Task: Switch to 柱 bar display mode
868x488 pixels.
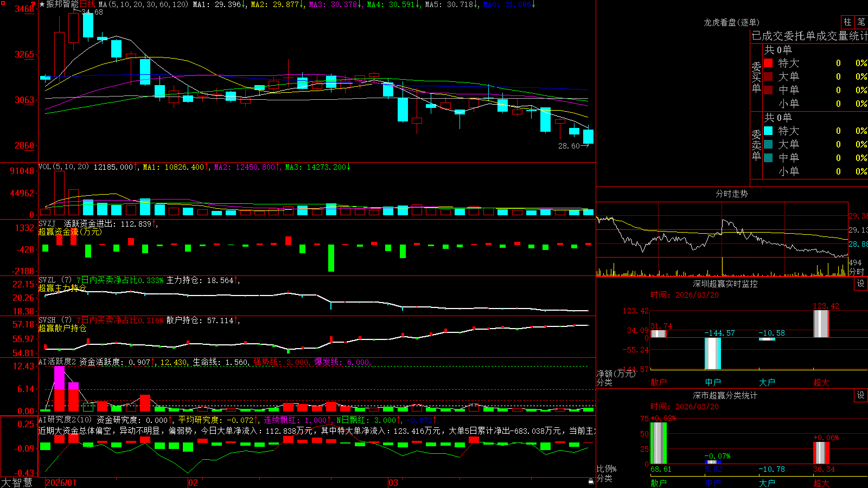Action: (847, 22)
